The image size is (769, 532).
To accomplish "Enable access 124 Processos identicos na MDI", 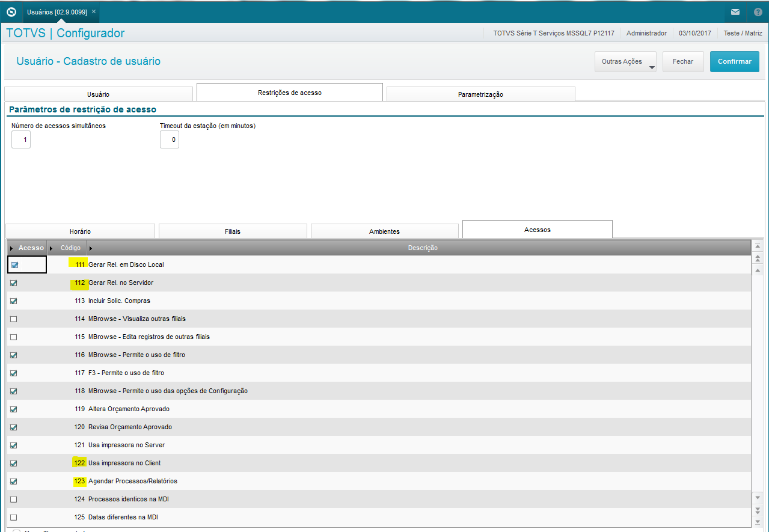I will click(x=14, y=499).
